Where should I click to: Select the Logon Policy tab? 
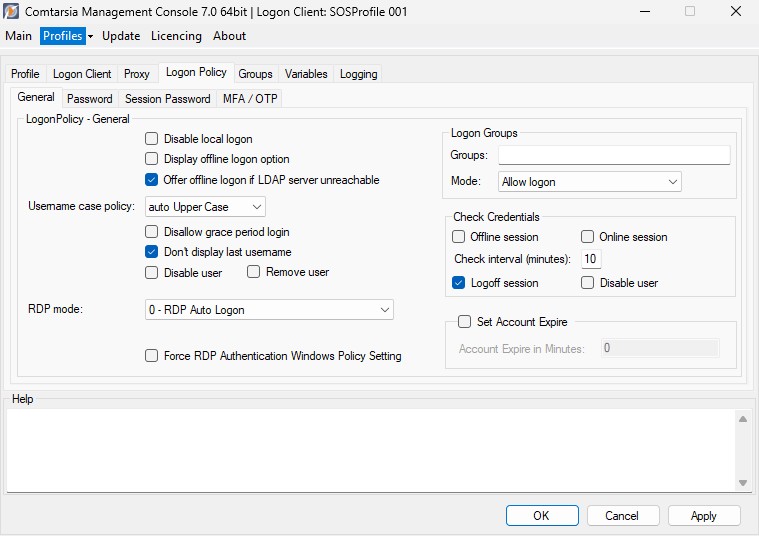[x=196, y=72]
